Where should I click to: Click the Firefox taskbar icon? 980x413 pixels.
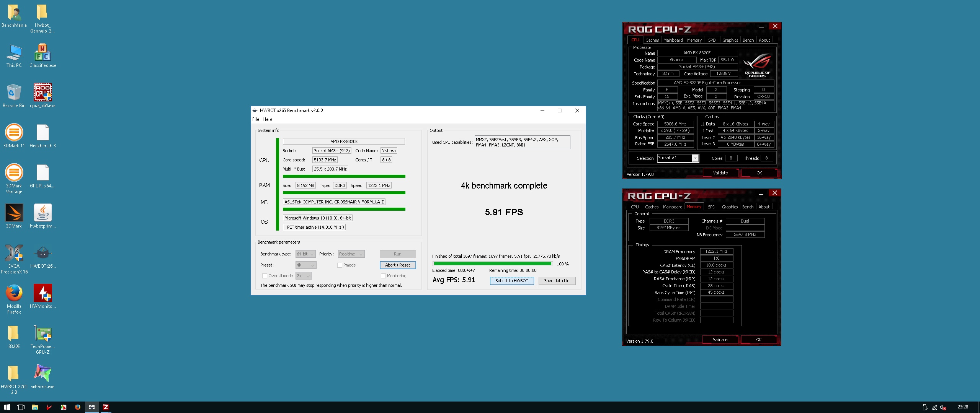coord(77,407)
